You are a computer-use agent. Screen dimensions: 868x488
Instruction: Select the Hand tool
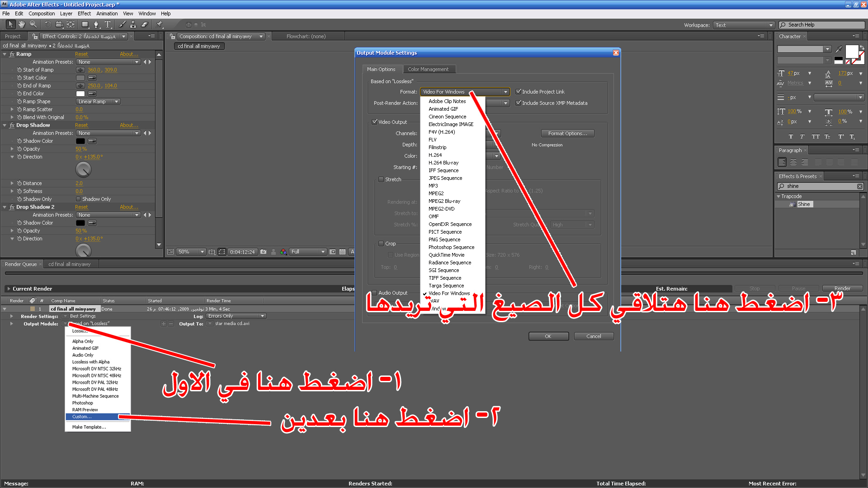[21, 24]
